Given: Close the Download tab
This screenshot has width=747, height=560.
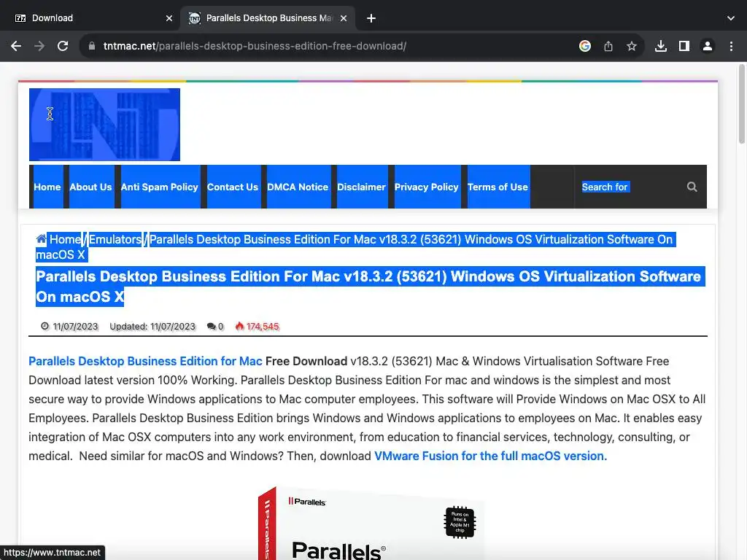Looking at the screenshot, I should [x=169, y=18].
